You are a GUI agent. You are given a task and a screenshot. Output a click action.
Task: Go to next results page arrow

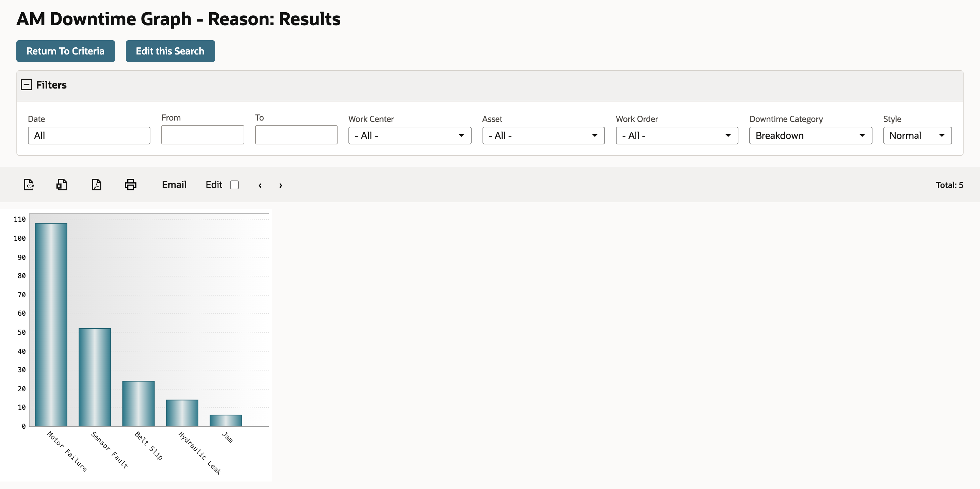pyautogui.click(x=281, y=185)
